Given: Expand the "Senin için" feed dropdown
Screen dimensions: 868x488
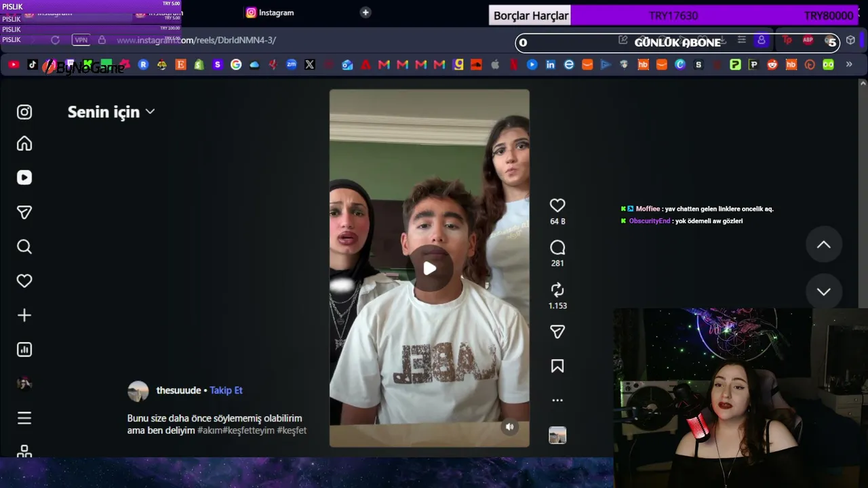Looking at the screenshot, I should pyautogui.click(x=111, y=112).
